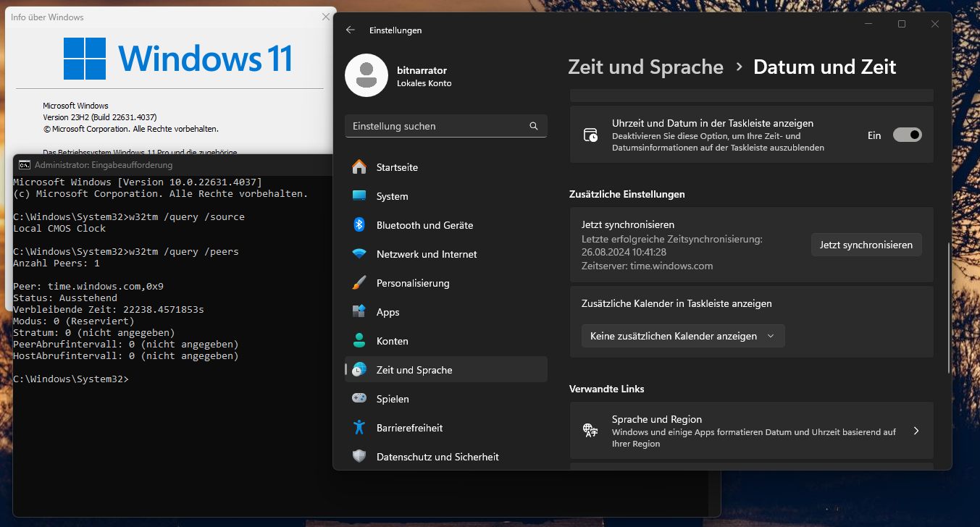Close the Info über Windows dialog
Viewport: 980px width, 527px height.
coord(325,17)
